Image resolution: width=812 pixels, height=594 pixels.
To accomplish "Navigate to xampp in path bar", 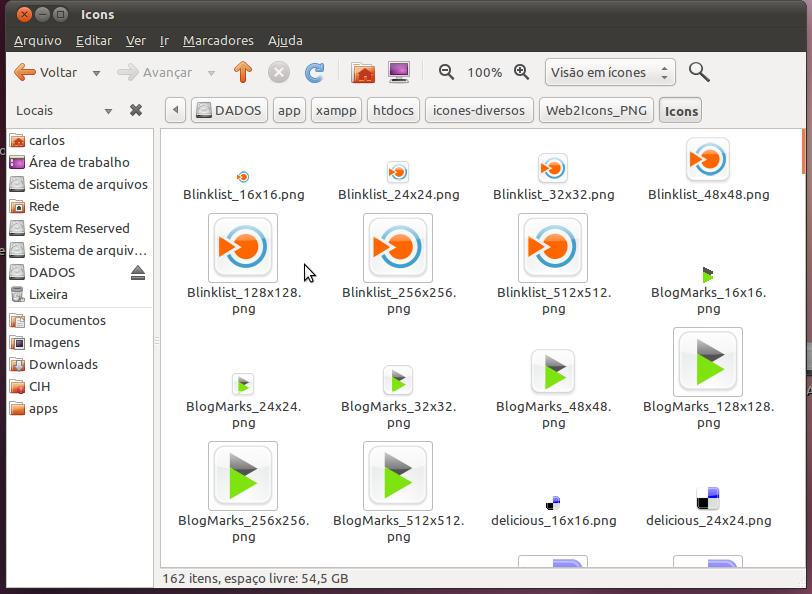I will coord(336,110).
